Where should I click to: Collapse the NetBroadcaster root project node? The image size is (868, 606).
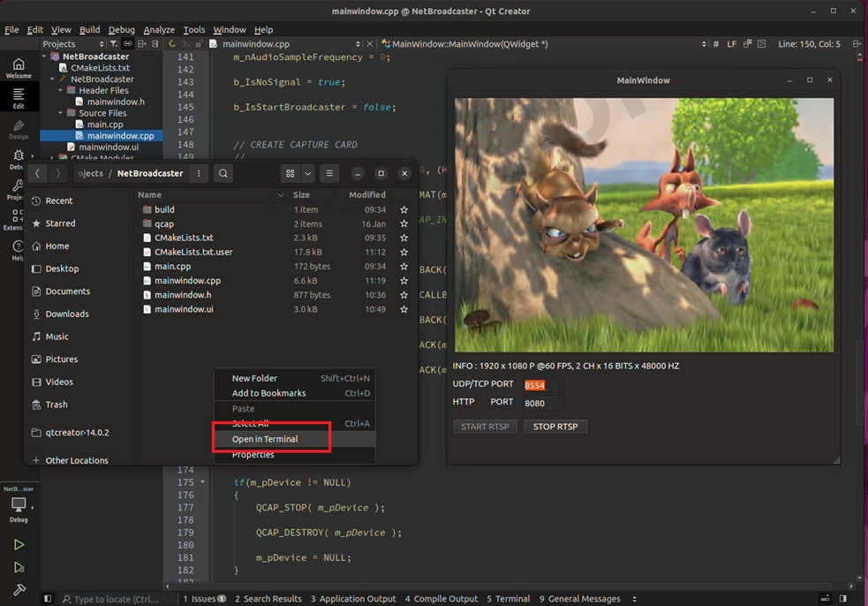[44, 57]
